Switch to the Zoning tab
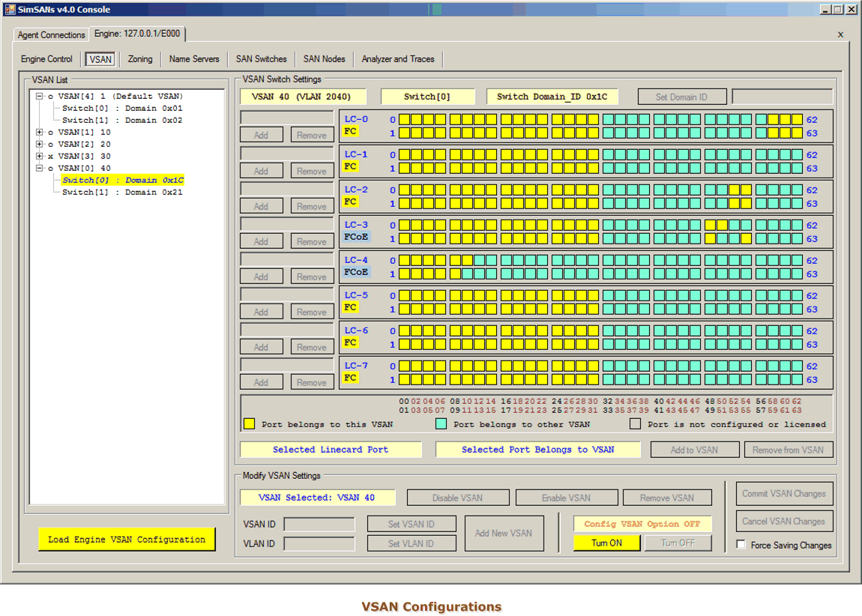 tap(140, 59)
